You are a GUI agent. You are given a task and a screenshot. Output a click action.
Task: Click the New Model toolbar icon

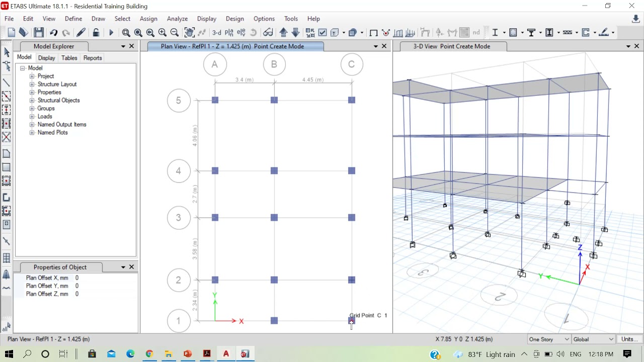[12, 33]
